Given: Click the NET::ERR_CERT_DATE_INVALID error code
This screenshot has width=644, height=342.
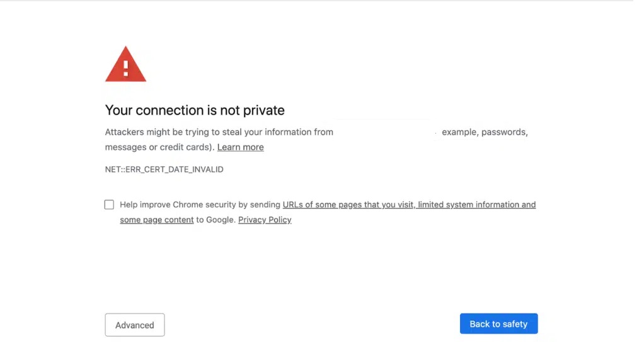Looking at the screenshot, I should 164,169.
